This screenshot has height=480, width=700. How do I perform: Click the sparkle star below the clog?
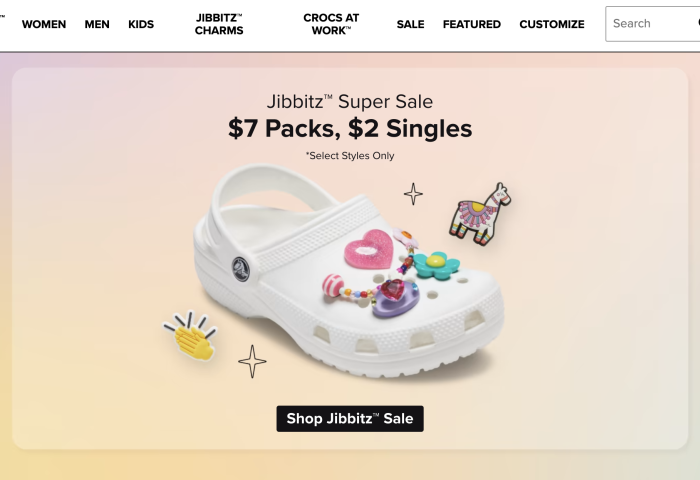pyautogui.click(x=252, y=361)
